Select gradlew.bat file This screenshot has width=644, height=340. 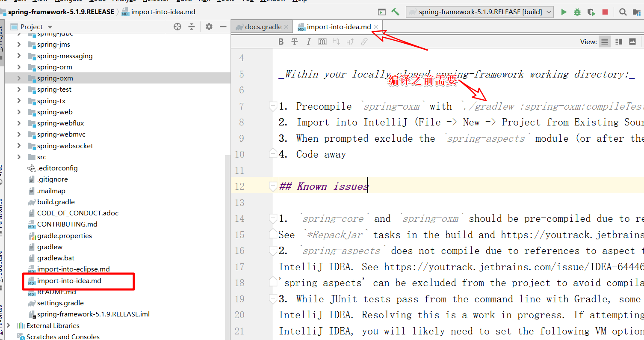(56, 258)
